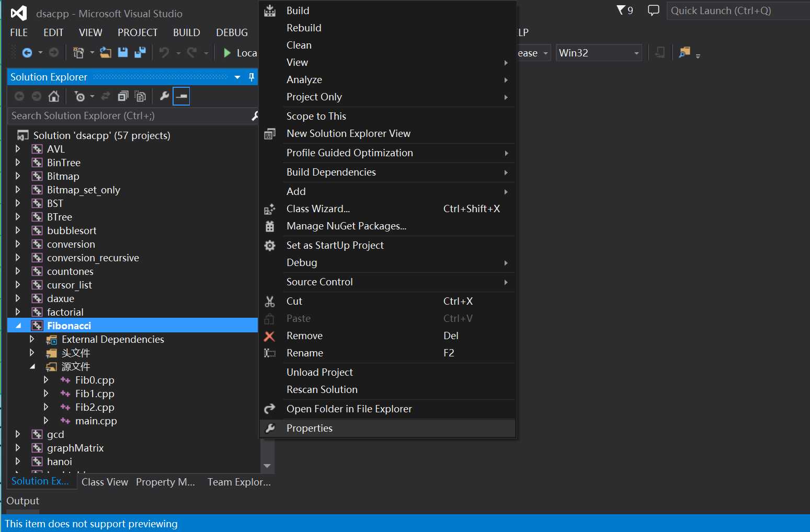
Task: Collapse the 源文件 folder
Action: 32,366
